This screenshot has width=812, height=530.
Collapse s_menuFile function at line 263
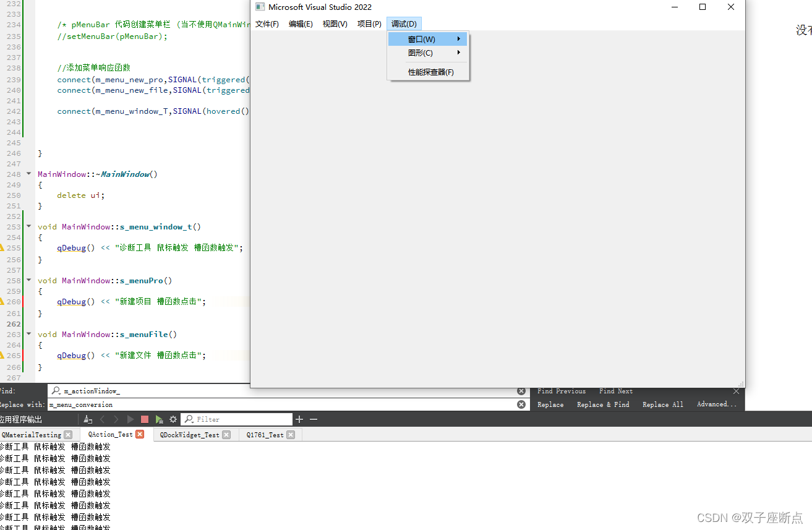tap(28, 334)
